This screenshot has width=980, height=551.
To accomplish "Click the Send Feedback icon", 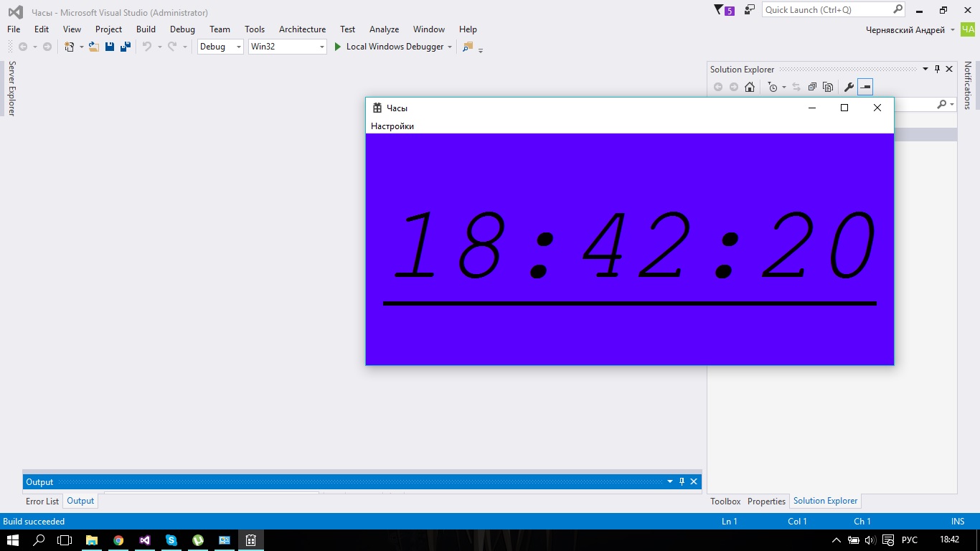I will coord(750,10).
